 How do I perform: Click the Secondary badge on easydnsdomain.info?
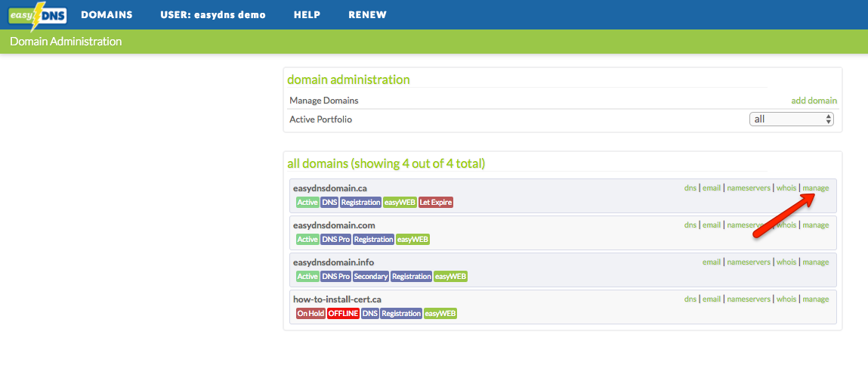[x=371, y=277]
